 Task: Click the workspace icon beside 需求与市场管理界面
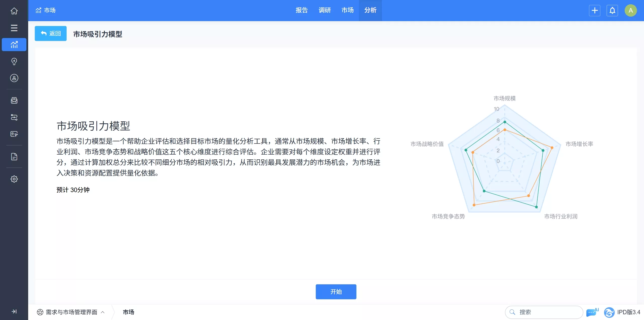click(x=40, y=312)
